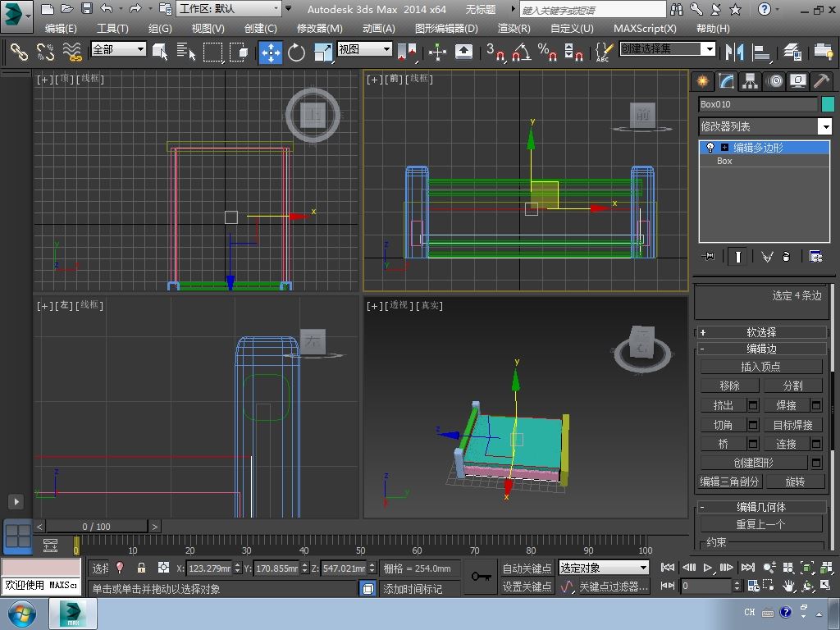Toggle the 编辑多边形 modifier lightbulb
This screenshot has width=840, height=630.
click(x=710, y=148)
